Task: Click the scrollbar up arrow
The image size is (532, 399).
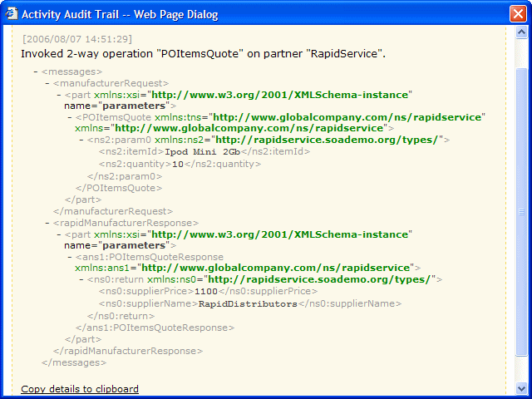Action: (521, 32)
